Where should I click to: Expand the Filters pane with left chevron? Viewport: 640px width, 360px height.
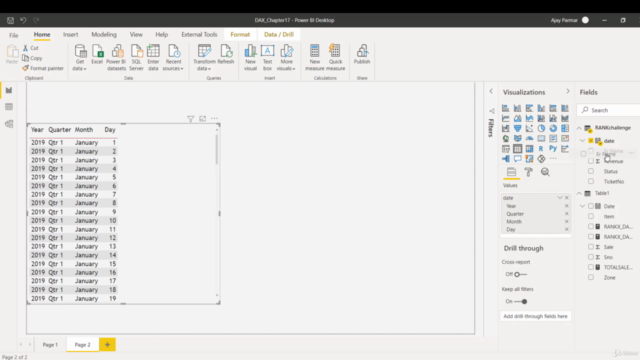click(x=491, y=91)
